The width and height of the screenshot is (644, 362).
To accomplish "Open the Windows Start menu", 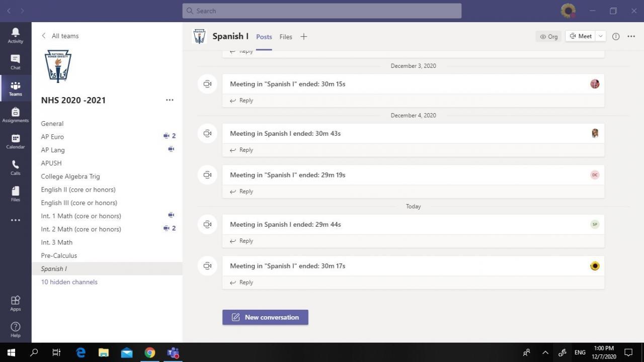I will 11,352.
